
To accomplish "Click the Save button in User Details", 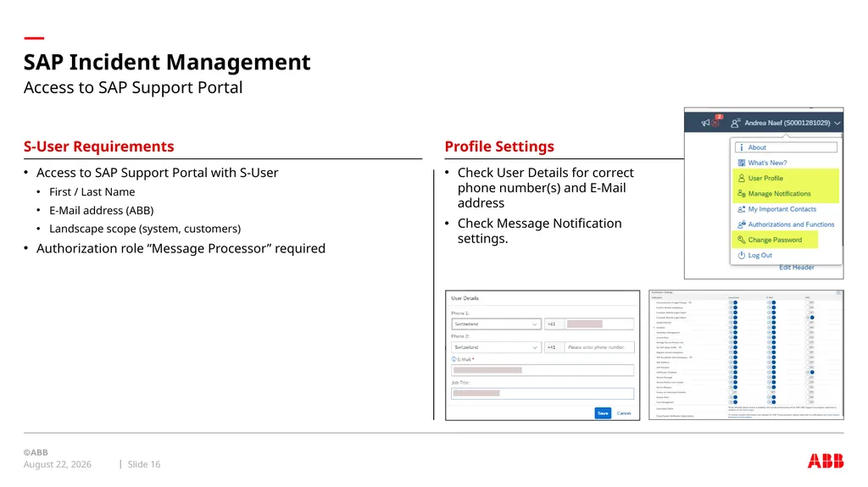I will [x=603, y=413].
